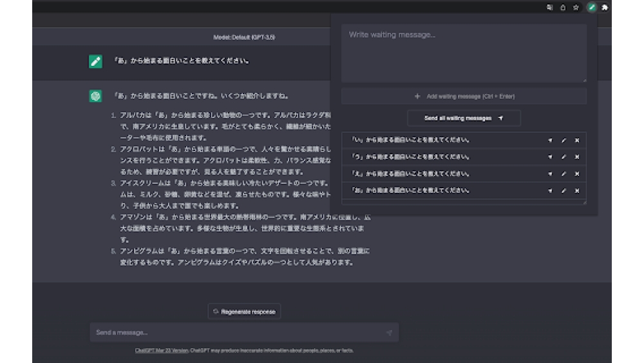Edit the 「い」 waiting message
Image resolution: width=644 pixels, height=363 pixels.
pos(563,140)
